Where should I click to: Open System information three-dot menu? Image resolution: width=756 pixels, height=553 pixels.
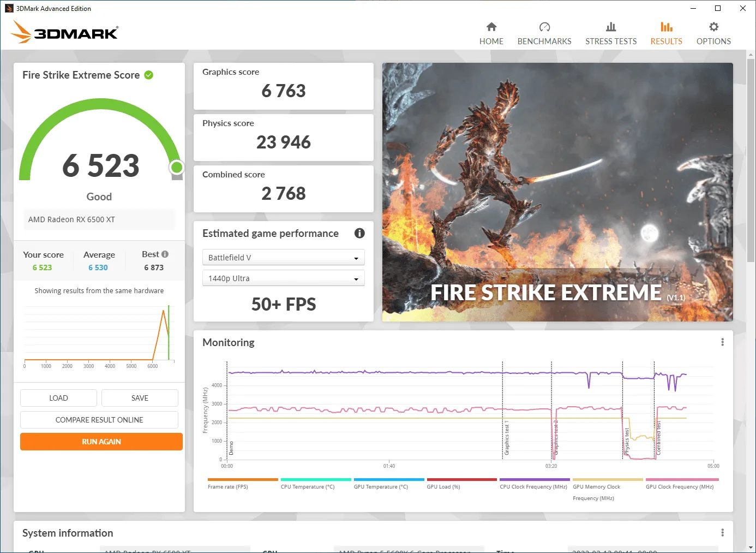coord(722,533)
